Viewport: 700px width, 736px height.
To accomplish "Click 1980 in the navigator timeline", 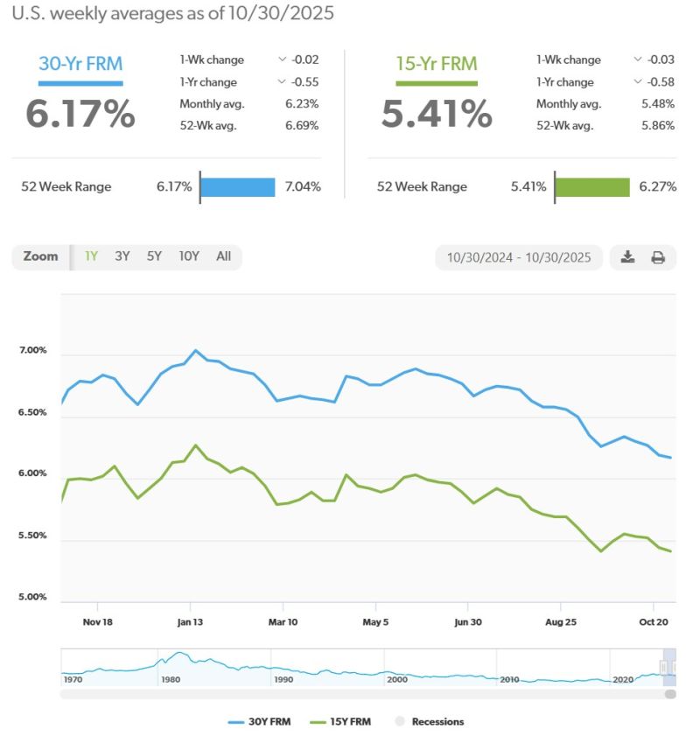I will click(x=169, y=679).
